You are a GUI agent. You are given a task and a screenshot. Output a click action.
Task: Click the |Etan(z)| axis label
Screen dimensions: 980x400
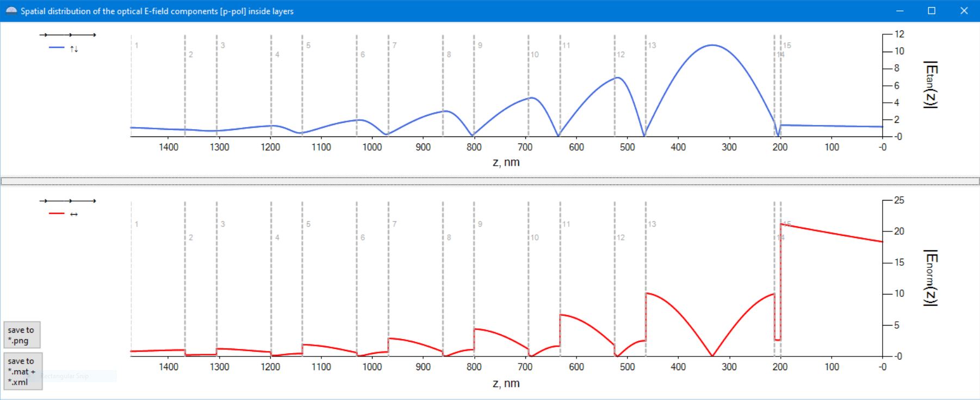click(931, 85)
